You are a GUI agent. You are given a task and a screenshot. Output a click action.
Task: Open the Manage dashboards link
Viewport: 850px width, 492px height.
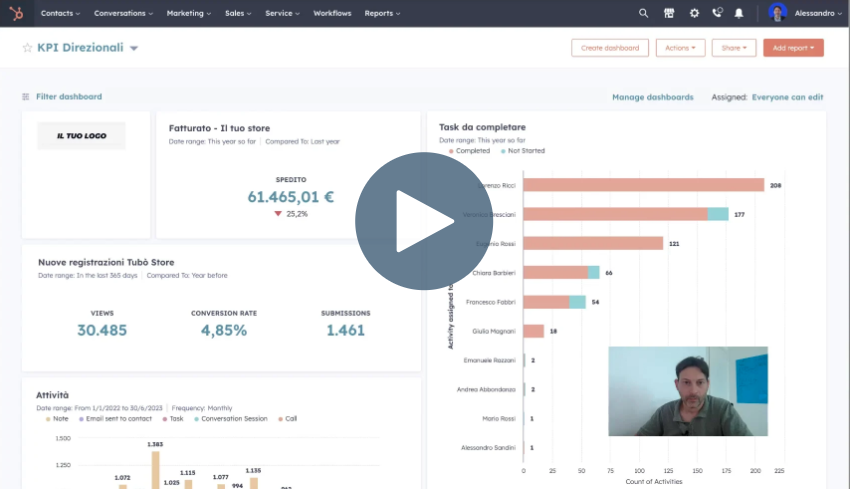click(653, 97)
